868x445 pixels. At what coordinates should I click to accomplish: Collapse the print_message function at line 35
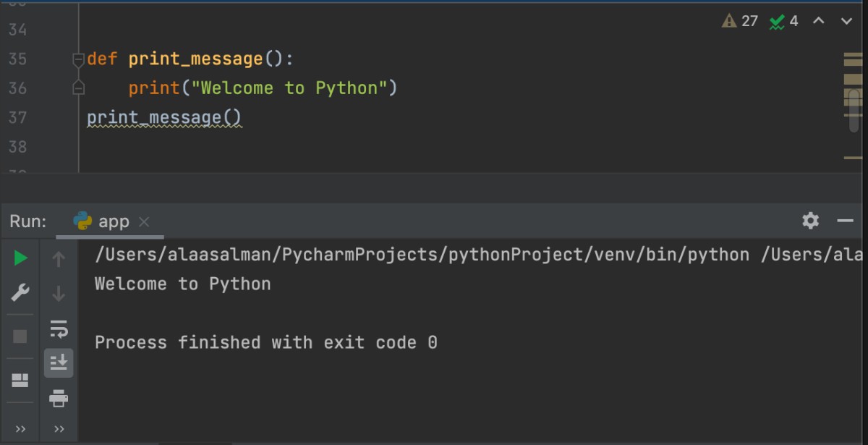click(79, 59)
